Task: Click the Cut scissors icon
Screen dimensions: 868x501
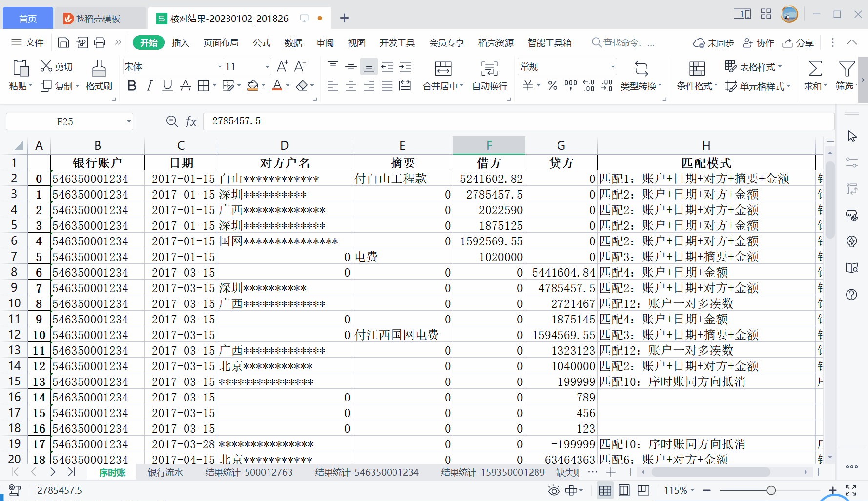Action: (46, 66)
